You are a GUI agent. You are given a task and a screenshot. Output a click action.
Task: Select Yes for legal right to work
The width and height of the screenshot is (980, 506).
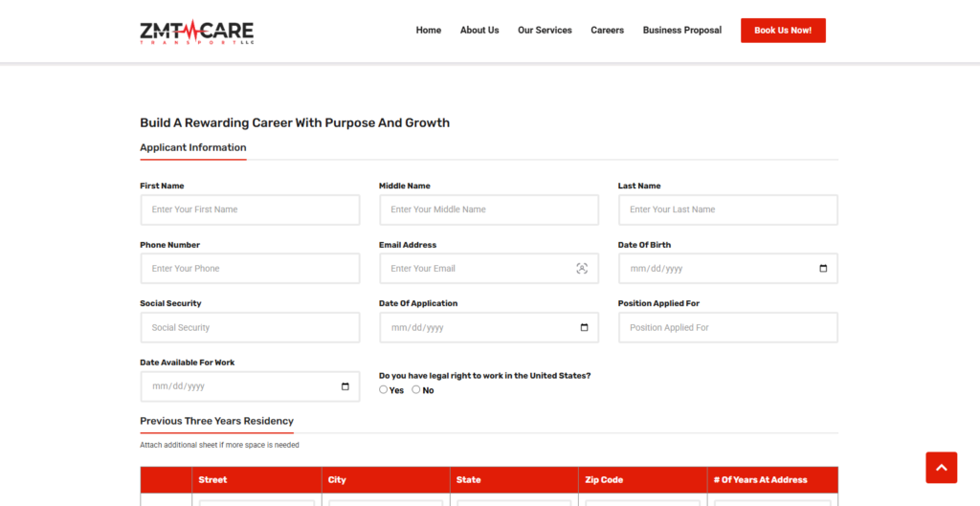click(384, 390)
